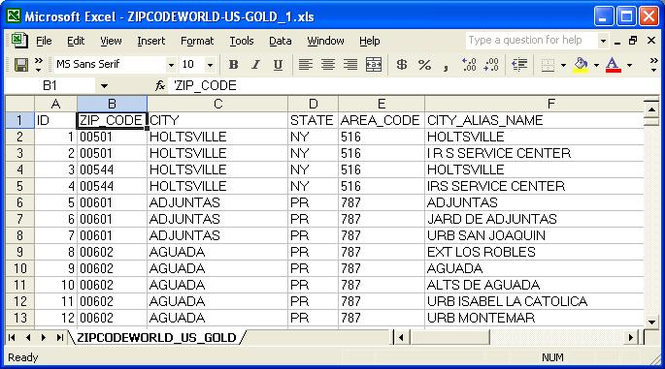The width and height of the screenshot is (665, 369).
Task: Go to previous sheet tab arrow
Action: [x=28, y=338]
